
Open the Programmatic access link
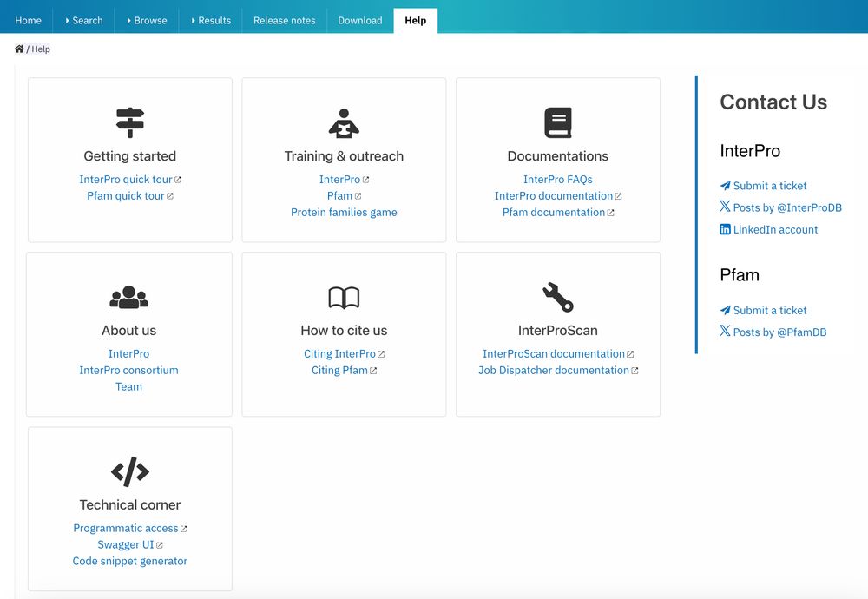[126, 528]
